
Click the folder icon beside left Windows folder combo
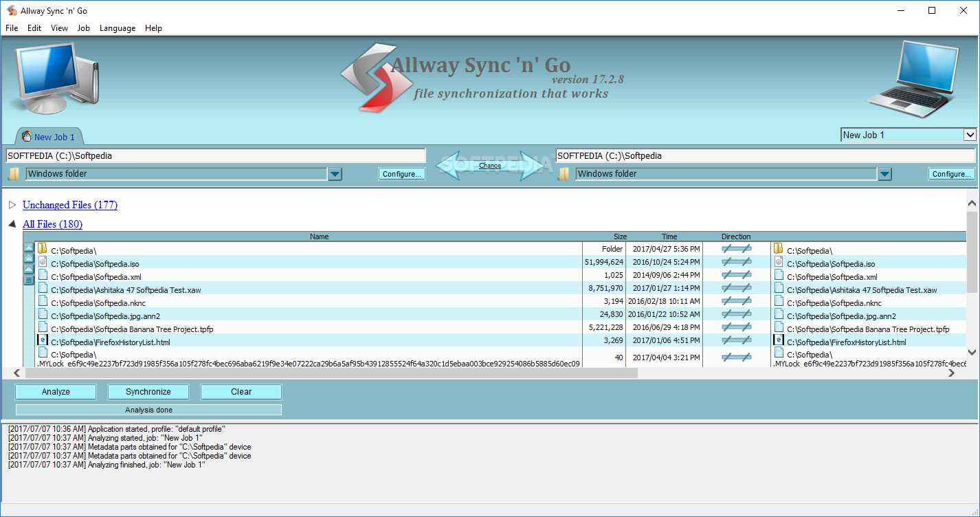pyautogui.click(x=14, y=174)
